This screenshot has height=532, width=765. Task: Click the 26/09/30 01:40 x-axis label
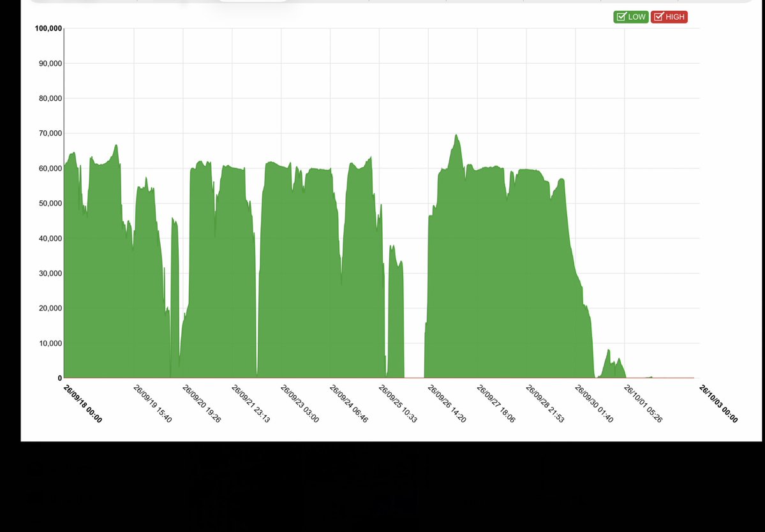[594, 404]
